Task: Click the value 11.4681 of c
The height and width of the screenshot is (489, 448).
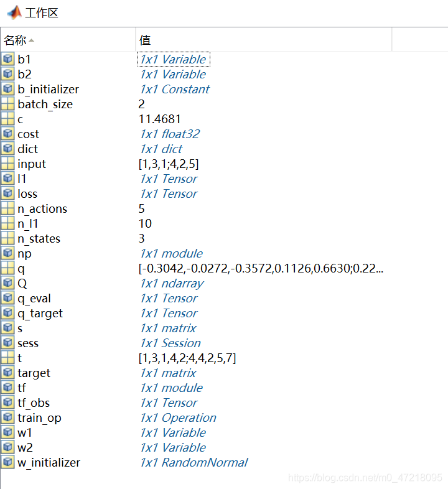Action: point(159,119)
